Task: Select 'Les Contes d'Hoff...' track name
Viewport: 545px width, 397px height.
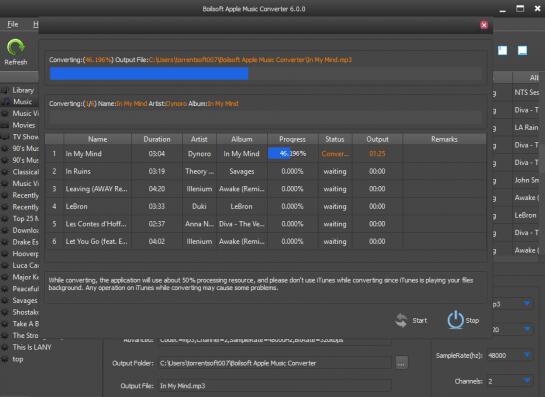Action: click(96, 224)
